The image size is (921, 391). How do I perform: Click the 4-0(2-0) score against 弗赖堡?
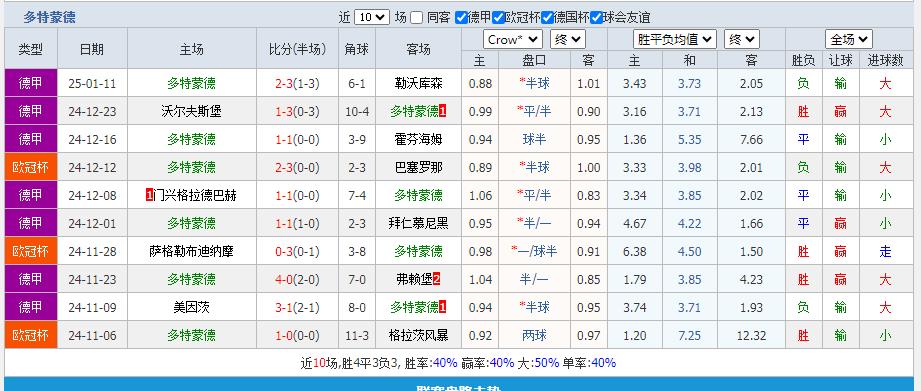[x=297, y=279]
